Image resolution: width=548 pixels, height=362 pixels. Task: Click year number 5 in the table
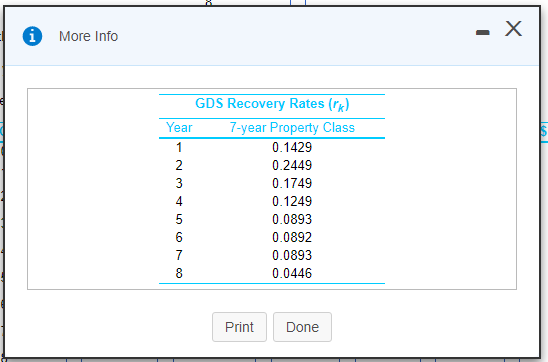click(179, 219)
